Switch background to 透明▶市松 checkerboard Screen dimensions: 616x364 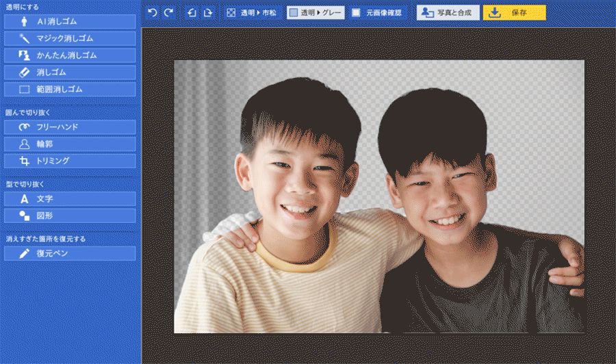(253, 12)
